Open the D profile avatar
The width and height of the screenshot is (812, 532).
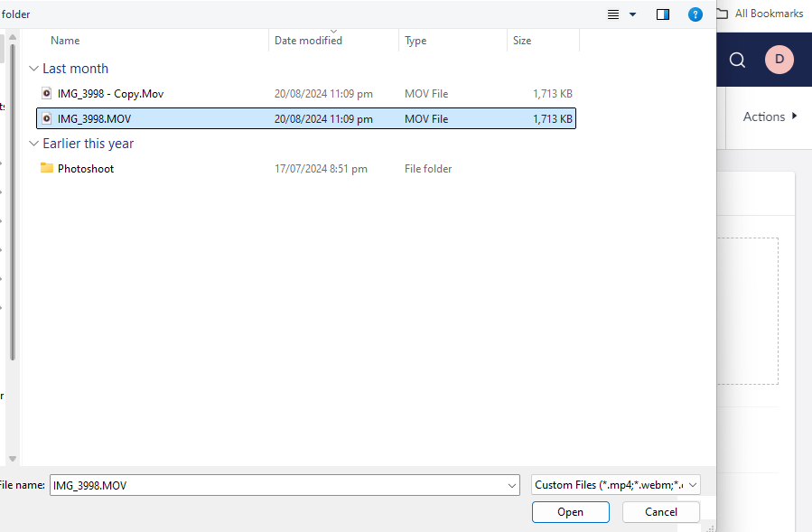[779, 60]
